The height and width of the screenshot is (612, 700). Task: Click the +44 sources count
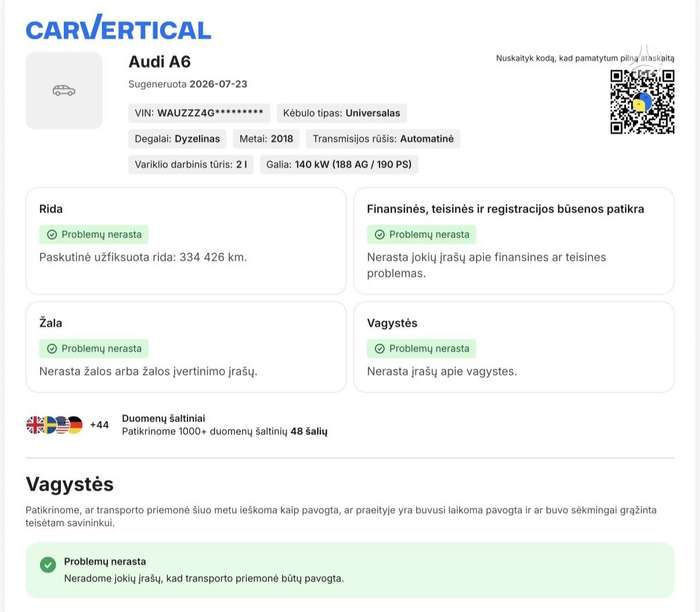point(99,425)
